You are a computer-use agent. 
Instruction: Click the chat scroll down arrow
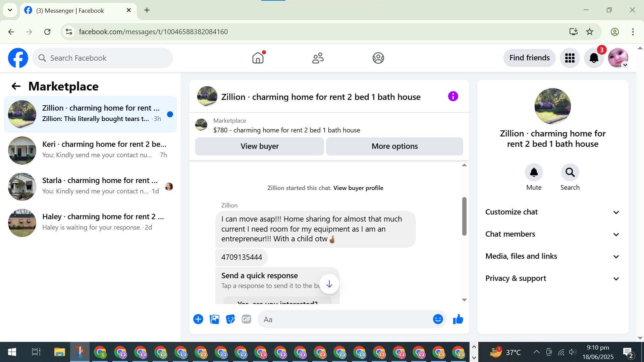(x=464, y=300)
